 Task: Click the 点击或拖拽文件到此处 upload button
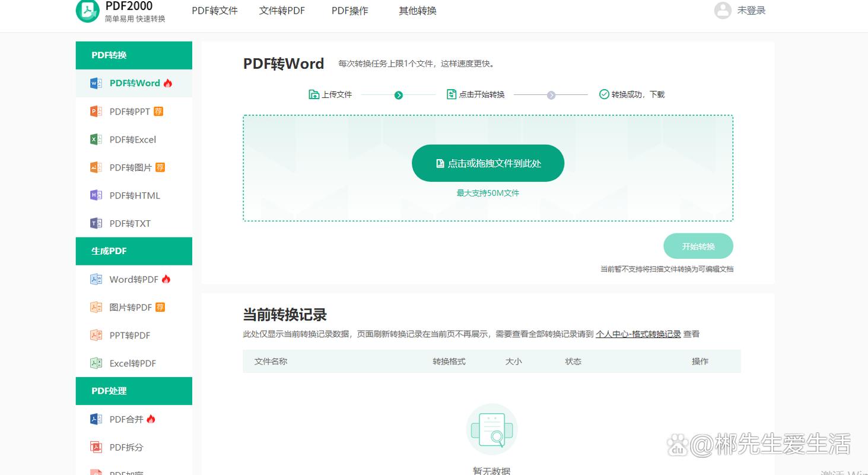pos(488,163)
